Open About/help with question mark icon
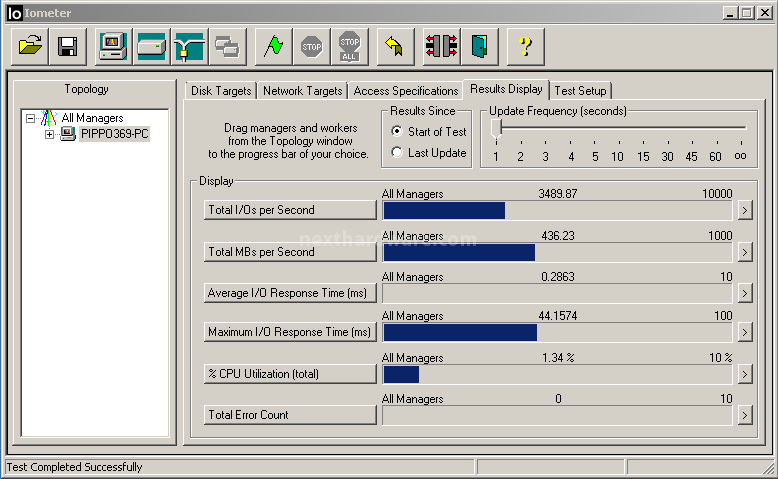778x479 pixels. (x=525, y=47)
